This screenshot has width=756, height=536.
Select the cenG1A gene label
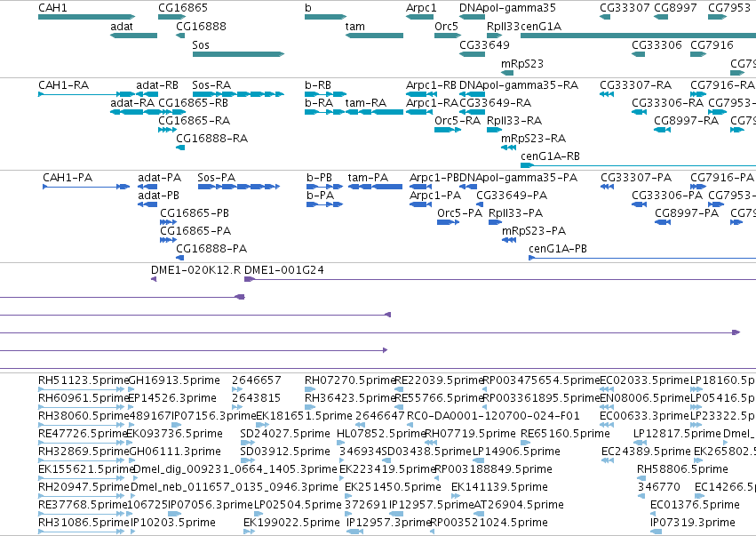click(x=541, y=27)
